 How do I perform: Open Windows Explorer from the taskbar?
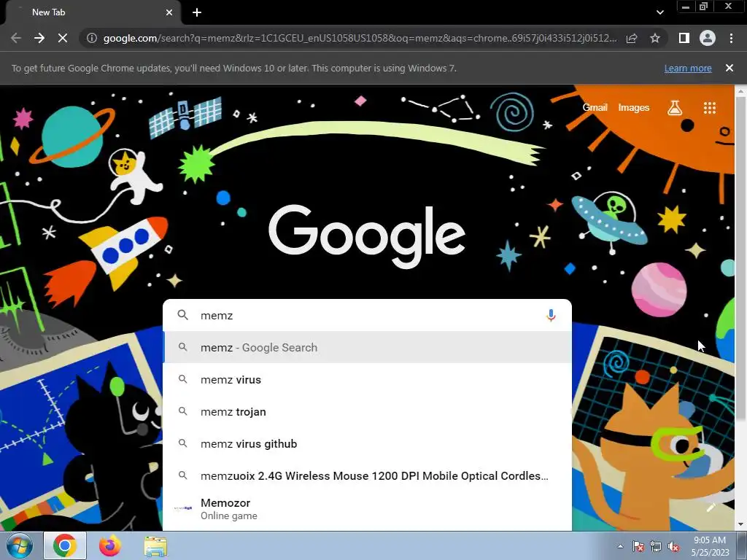click(155, 545)
